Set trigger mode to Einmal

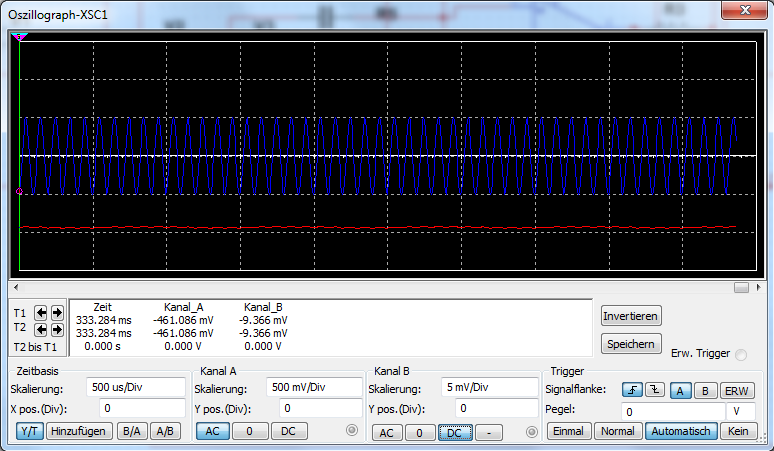pos(568,431)
